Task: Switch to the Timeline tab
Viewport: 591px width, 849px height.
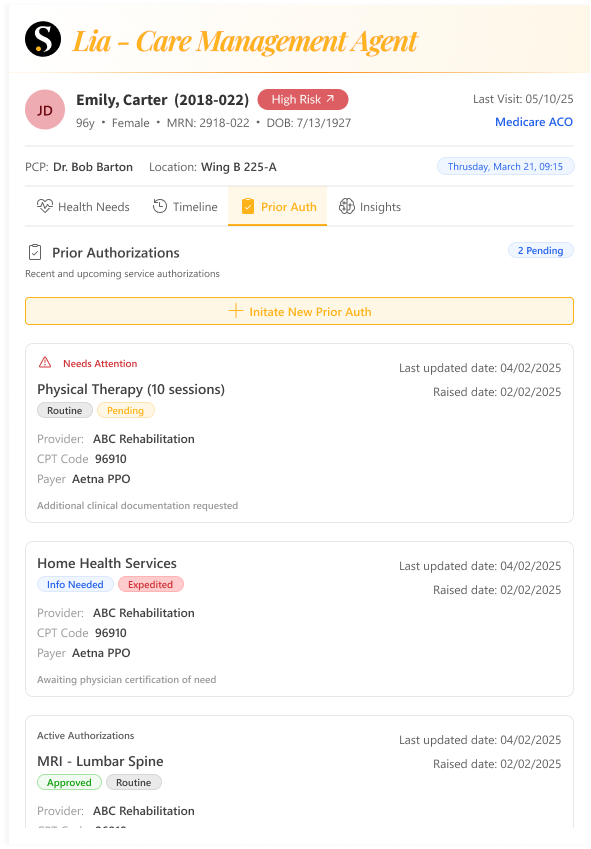Action: pyautogui.click(x=185, y=206)
